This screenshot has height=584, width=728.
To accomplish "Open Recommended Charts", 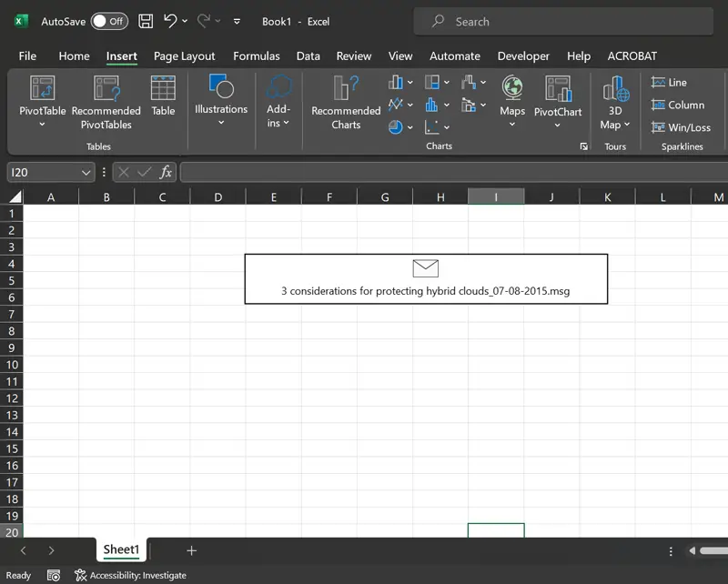I will pos(344,102).
